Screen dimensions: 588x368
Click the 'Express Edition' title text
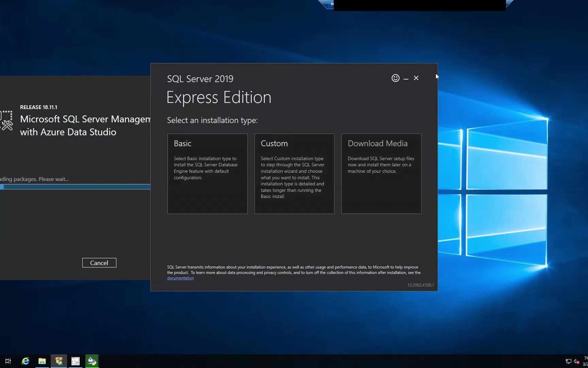[x=219, y=97]
